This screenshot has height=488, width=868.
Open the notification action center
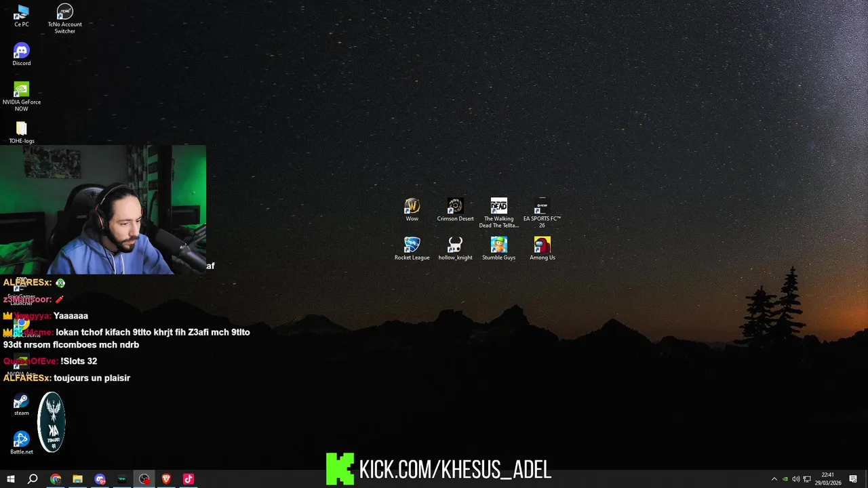(x=853, y=479)
